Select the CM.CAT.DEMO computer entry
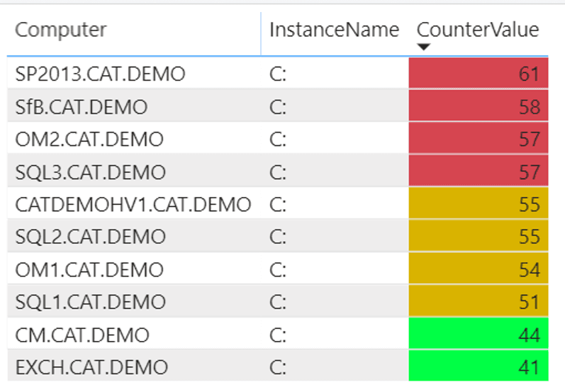 point(82,335)
